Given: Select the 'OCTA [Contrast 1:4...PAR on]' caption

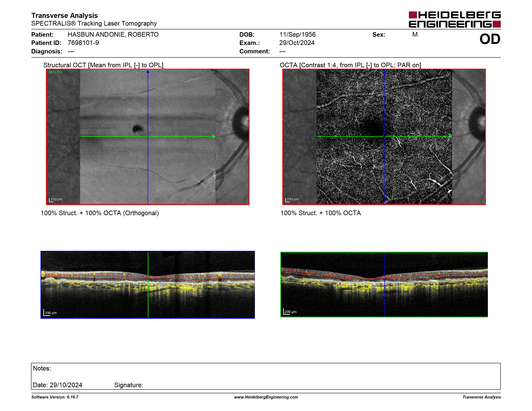Looking at the screenshot, I should [x=350, y=65].
